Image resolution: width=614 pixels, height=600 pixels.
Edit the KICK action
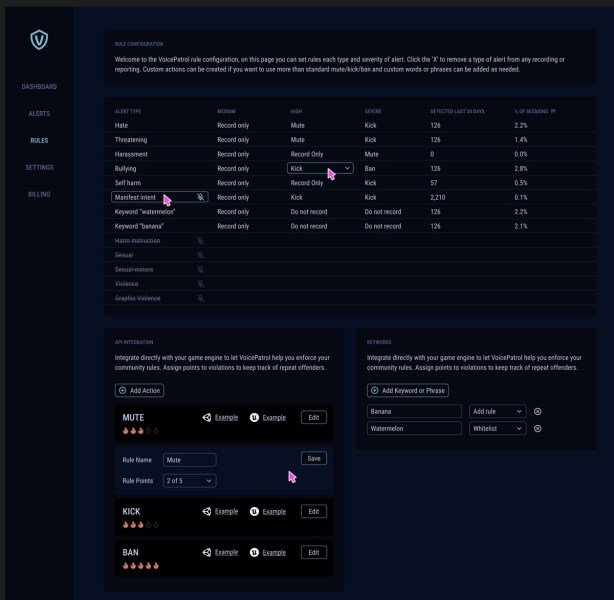[x=314, y=511]
